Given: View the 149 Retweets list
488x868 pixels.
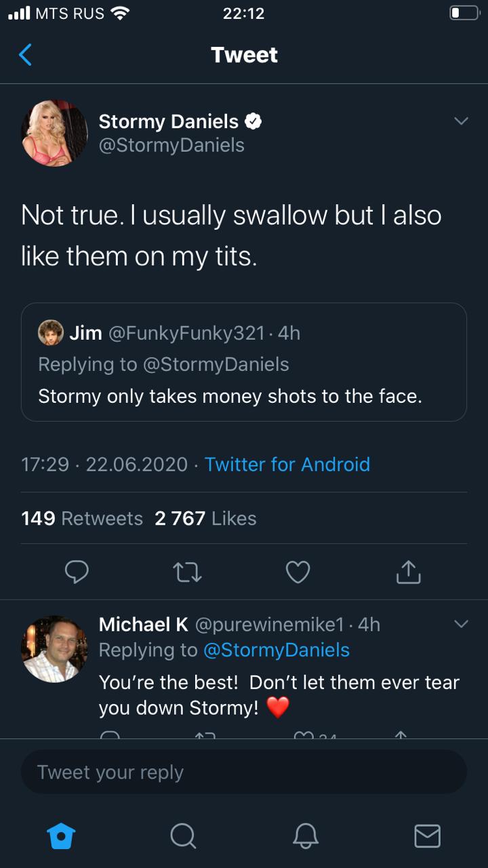Looking at the screenshot, I should pos(82,519).
